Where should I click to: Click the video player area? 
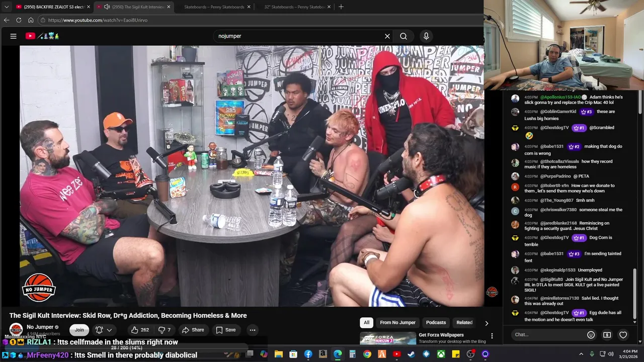click(252, 176)
